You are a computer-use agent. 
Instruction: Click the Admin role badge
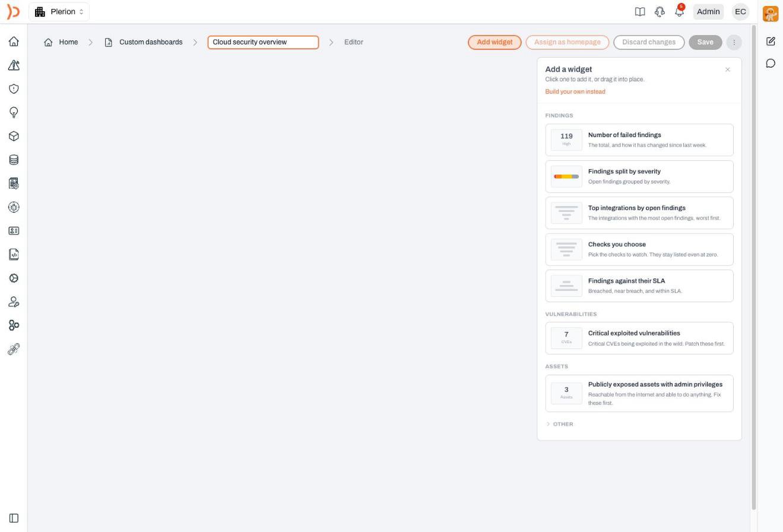[x=708, y=12]
